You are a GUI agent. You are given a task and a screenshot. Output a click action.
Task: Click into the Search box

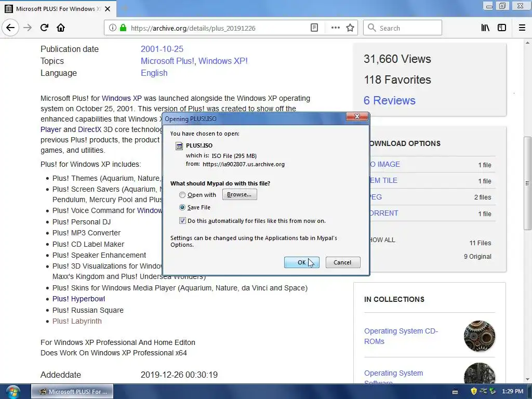(403, 28)
